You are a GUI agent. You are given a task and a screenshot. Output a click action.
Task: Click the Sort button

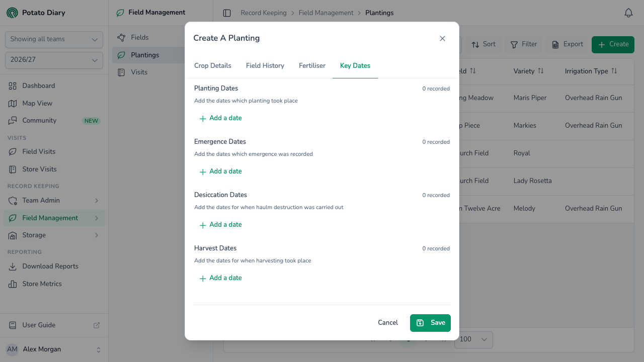tap(483, 44)
